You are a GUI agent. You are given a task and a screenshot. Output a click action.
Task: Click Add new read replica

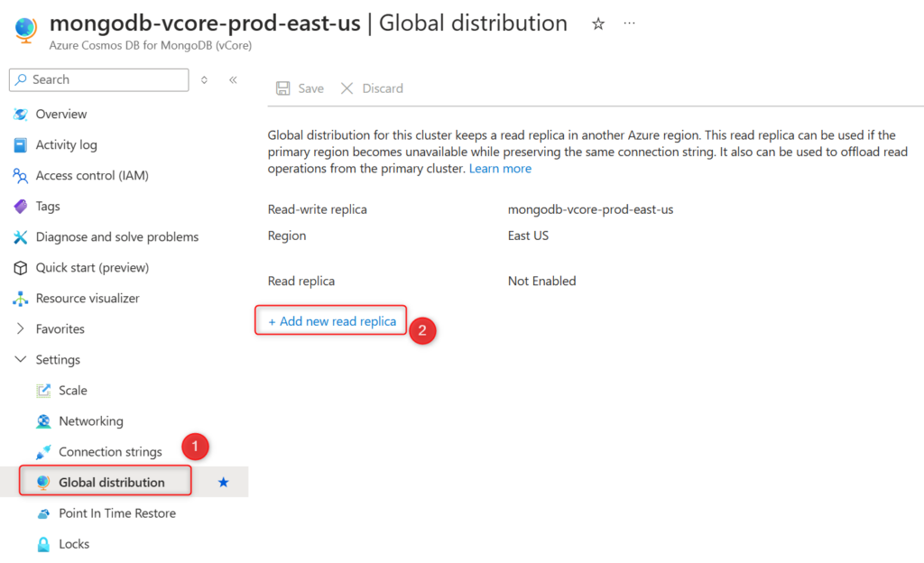[x=330, y=320]
